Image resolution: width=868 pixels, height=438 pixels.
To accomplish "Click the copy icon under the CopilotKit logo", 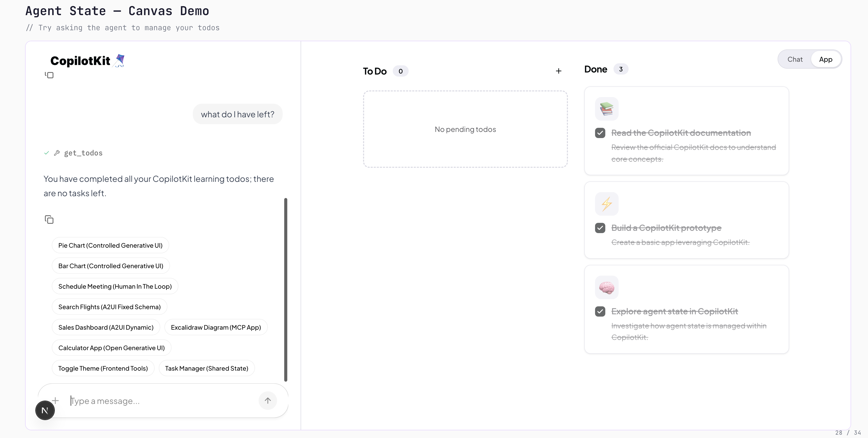I will click(x=49, y=75).
